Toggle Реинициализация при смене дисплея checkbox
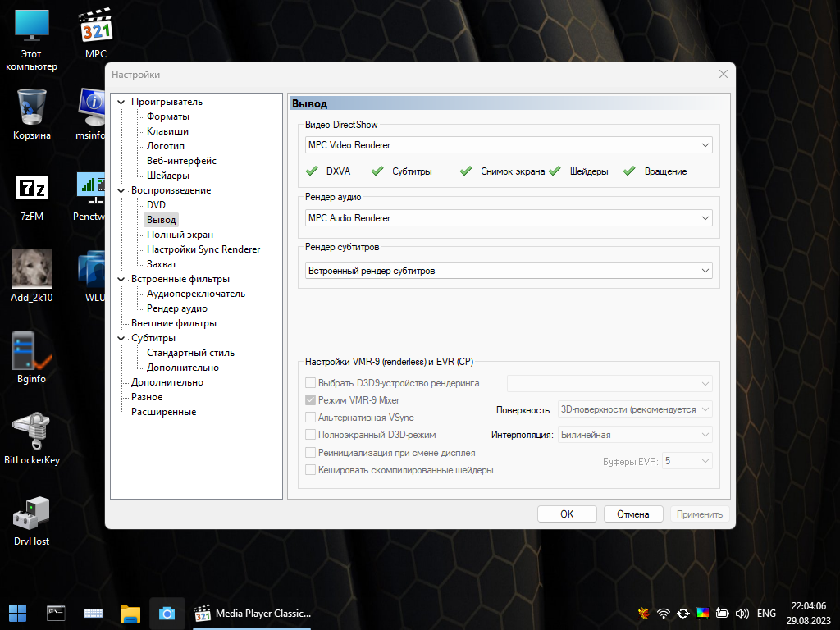 pyautogui.click(x=310, y=453)
